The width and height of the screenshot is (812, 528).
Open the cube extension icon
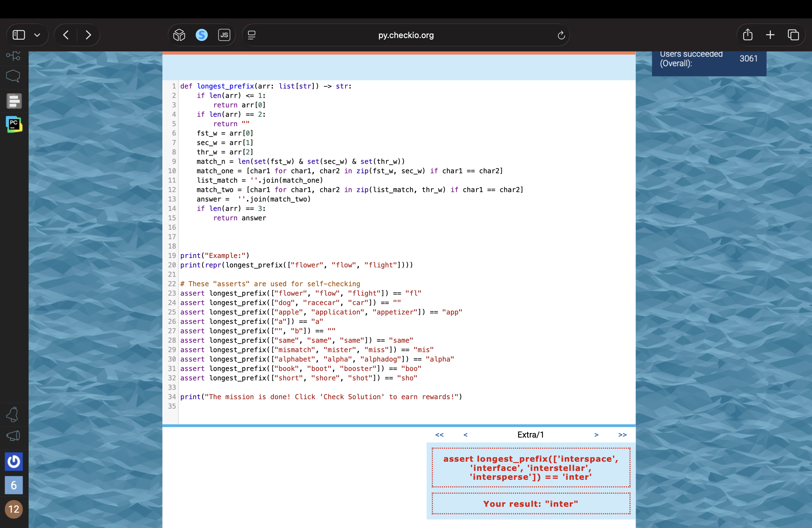tap(179, 35)
